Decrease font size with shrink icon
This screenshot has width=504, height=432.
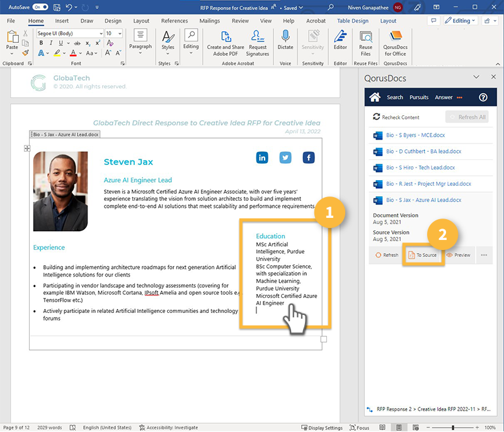(118, 53)
